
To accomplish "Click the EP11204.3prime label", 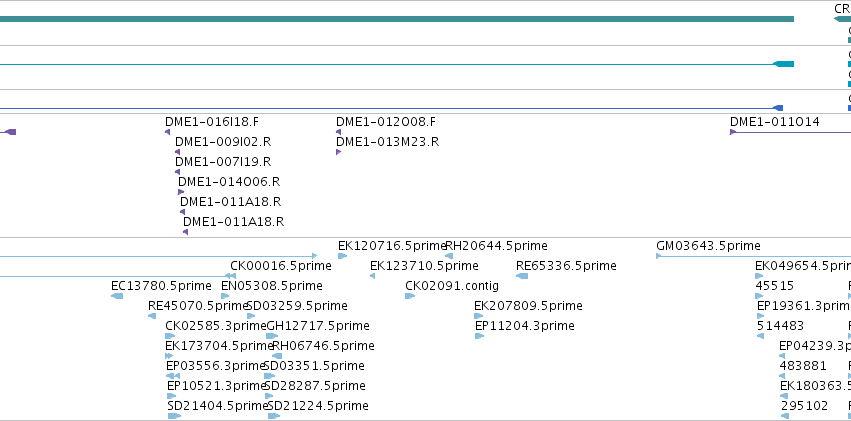I will pyautogui.click(x=524, y=326).
